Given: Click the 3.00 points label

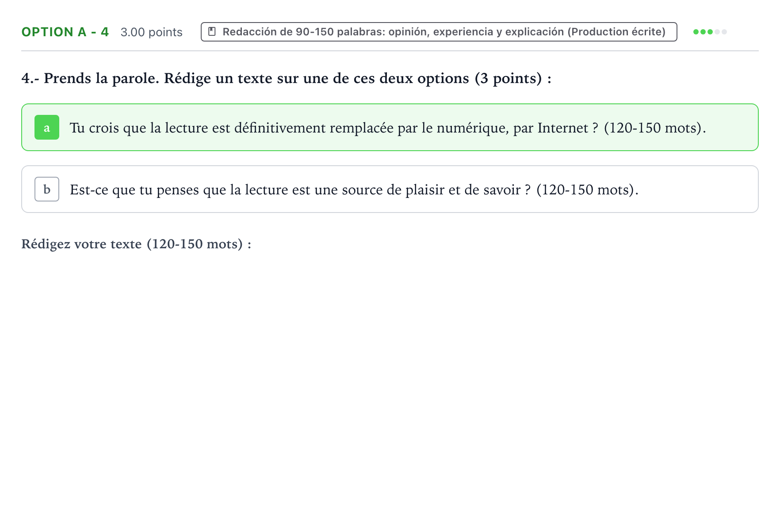Looking at the screenshot, I should [151, 32].
